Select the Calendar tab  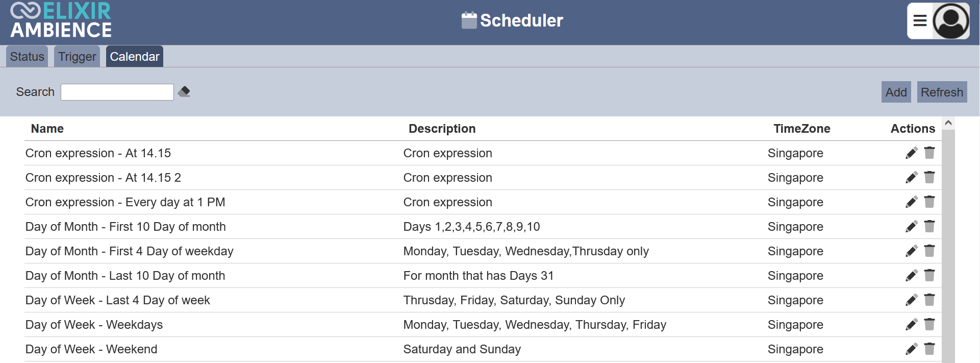click(135, 57)
